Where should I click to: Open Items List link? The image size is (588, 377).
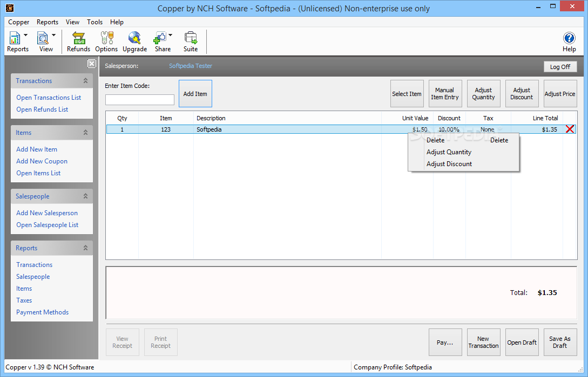pyautogui.click(x=38, y=173)
